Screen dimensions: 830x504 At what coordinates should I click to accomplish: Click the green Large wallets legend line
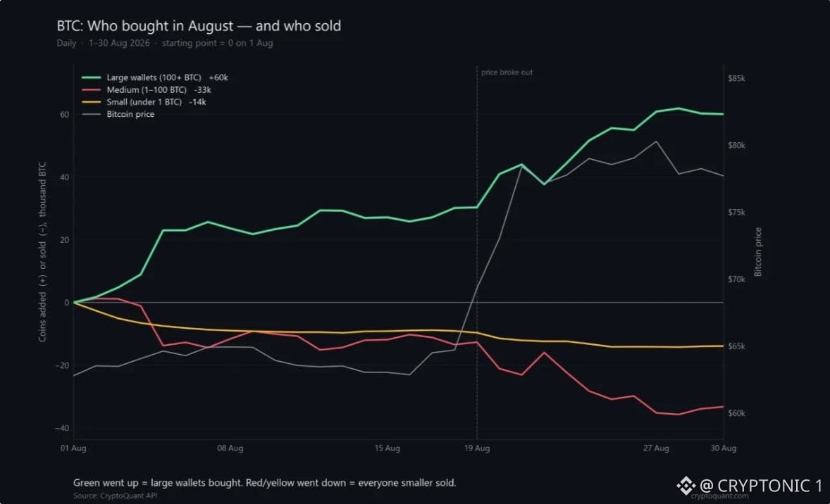[x=91, y=77]
